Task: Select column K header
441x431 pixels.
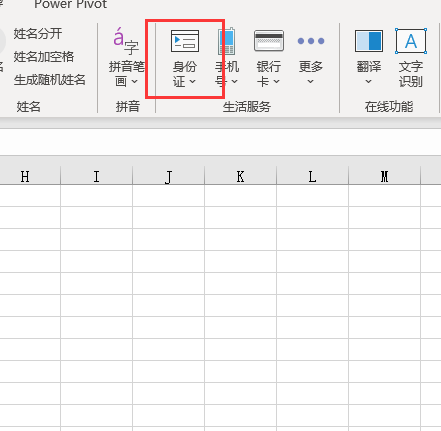Action: [x=241, y=176]
